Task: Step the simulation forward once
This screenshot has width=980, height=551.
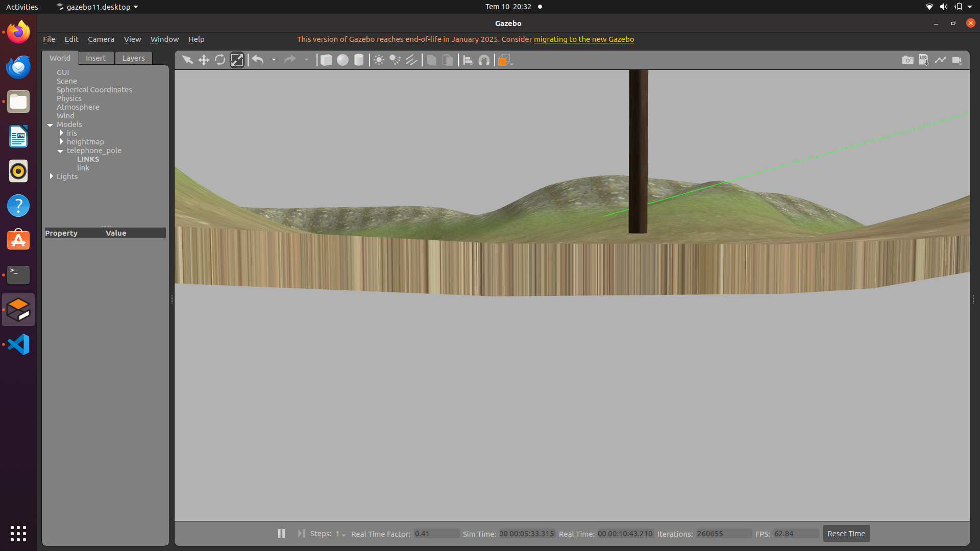Action: pos(301,533)
